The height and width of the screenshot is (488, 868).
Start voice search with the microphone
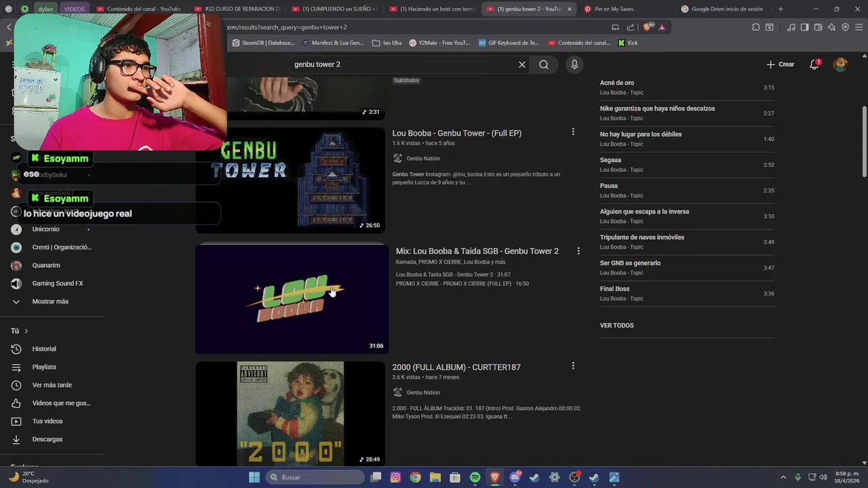[574, 64]
